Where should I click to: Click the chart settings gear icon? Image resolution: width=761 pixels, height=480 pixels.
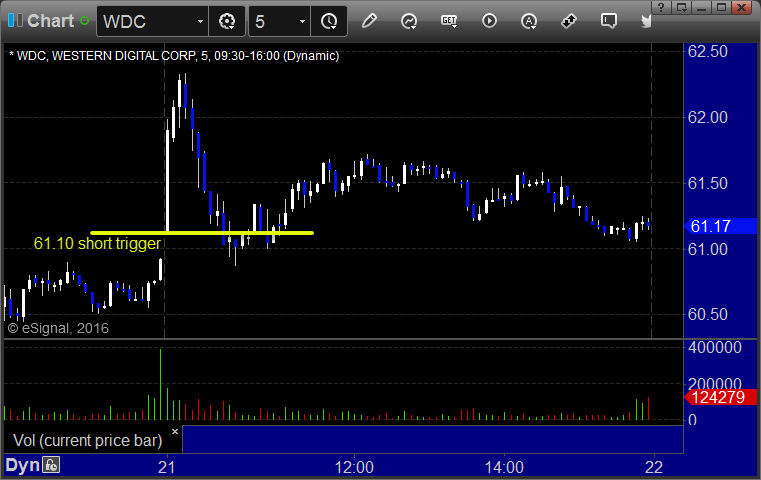click(x=227, y=21)
